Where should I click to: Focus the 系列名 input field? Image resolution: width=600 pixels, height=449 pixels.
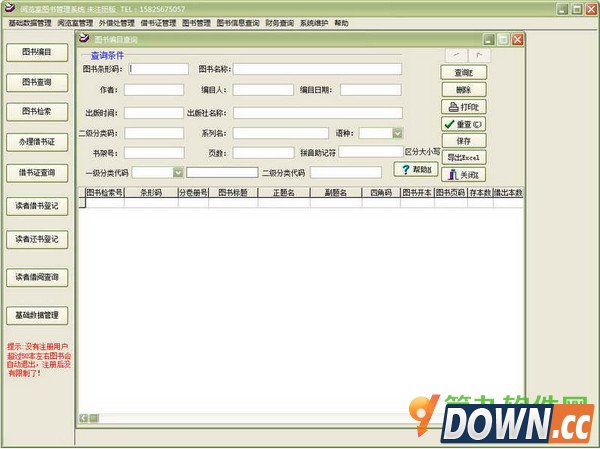(x=280, y=133)
